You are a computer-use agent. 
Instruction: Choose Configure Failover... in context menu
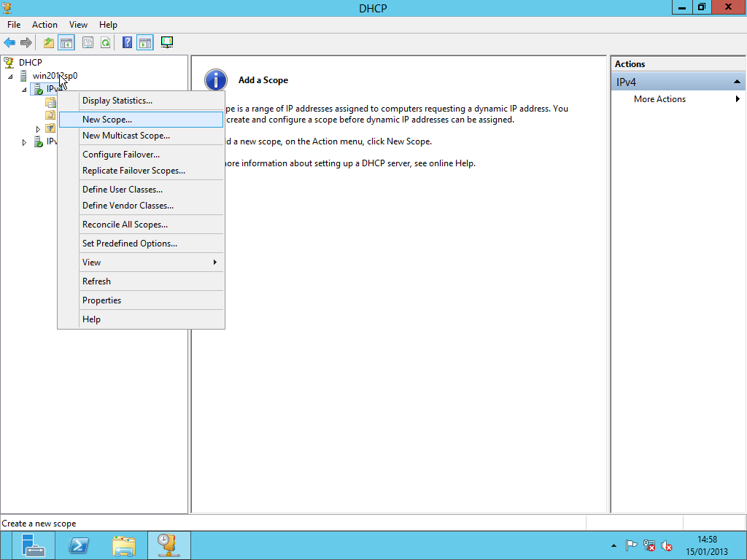(121, 155)
